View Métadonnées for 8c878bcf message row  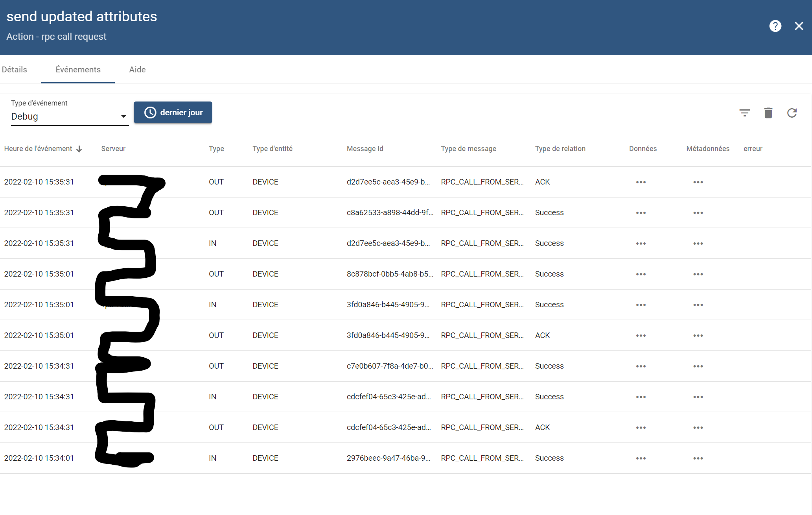[x=698, y=274]
